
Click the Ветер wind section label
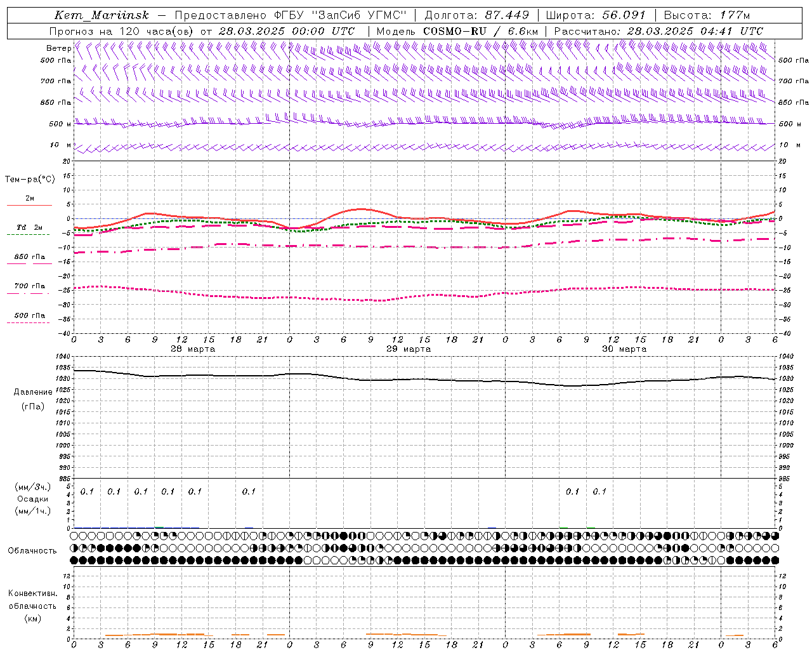[x=58, y=48]
